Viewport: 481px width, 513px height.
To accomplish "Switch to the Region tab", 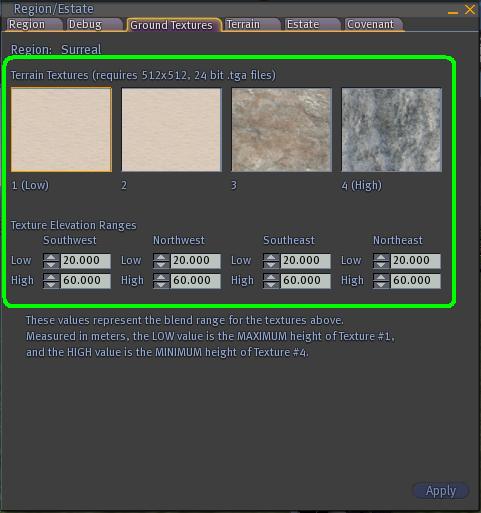I will click(32, 25).
